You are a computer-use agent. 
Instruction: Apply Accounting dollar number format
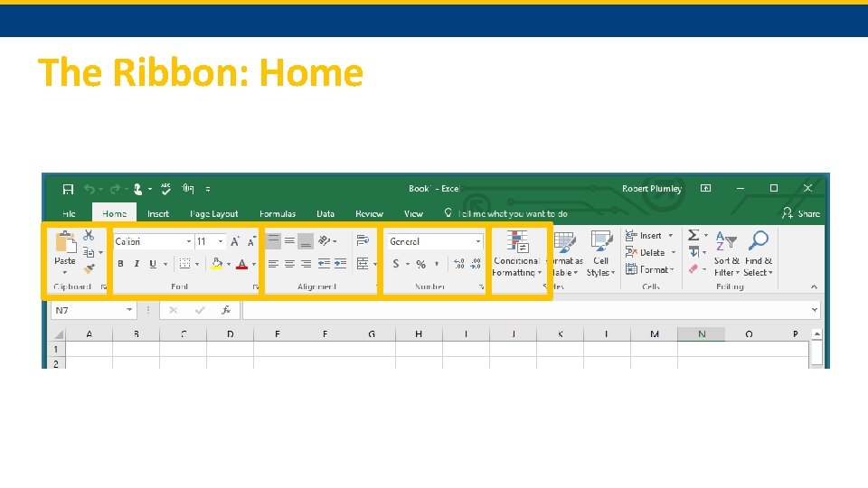396,265
